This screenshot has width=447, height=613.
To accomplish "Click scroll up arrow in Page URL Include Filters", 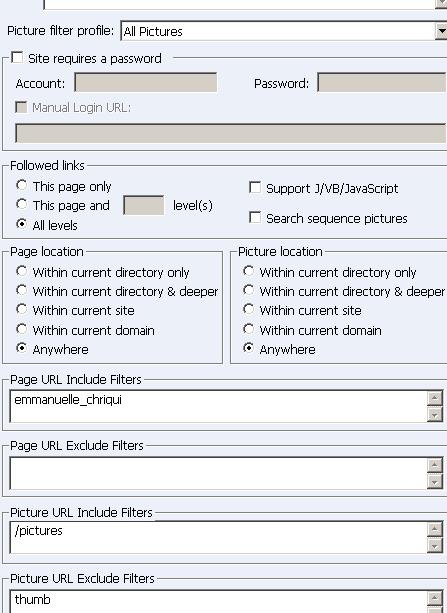I will pyautogui.click(x=434, y=398).
